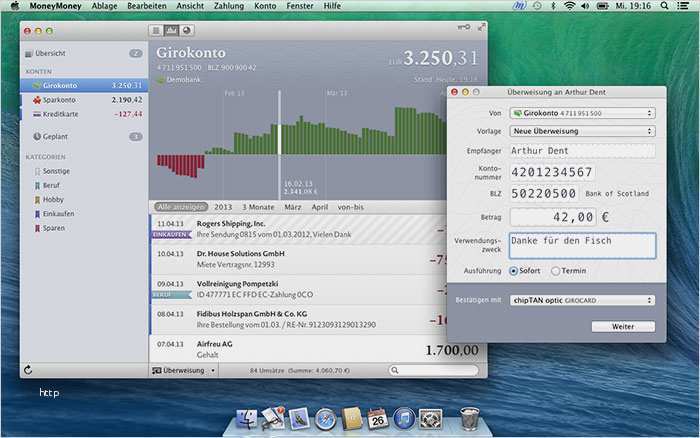Click the Geplant clock icon

point(37,136)
